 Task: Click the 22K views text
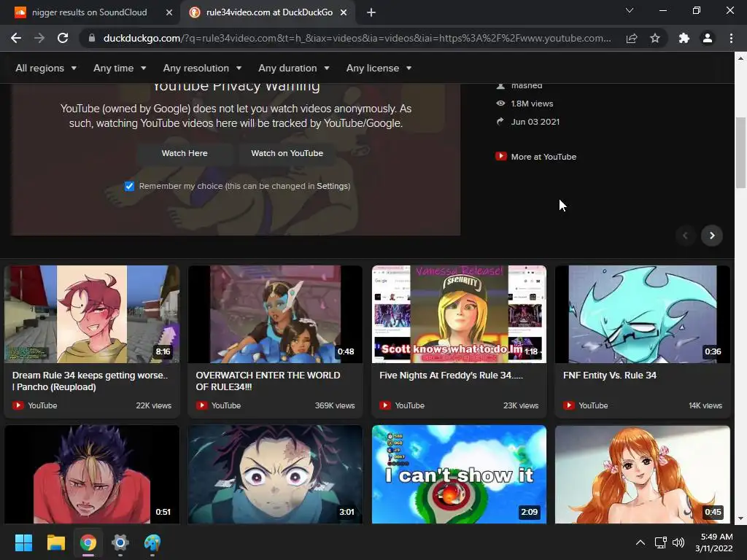tap(153, 405)
